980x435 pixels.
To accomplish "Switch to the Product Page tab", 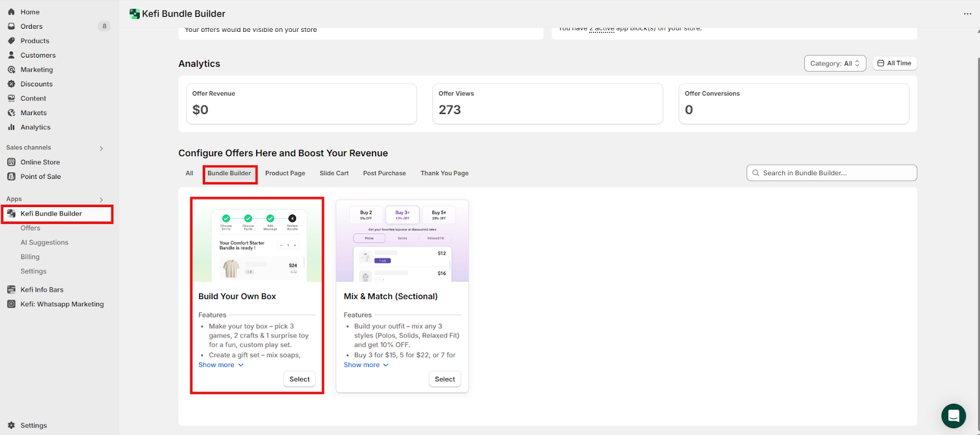I will click(x=285, y=173).
